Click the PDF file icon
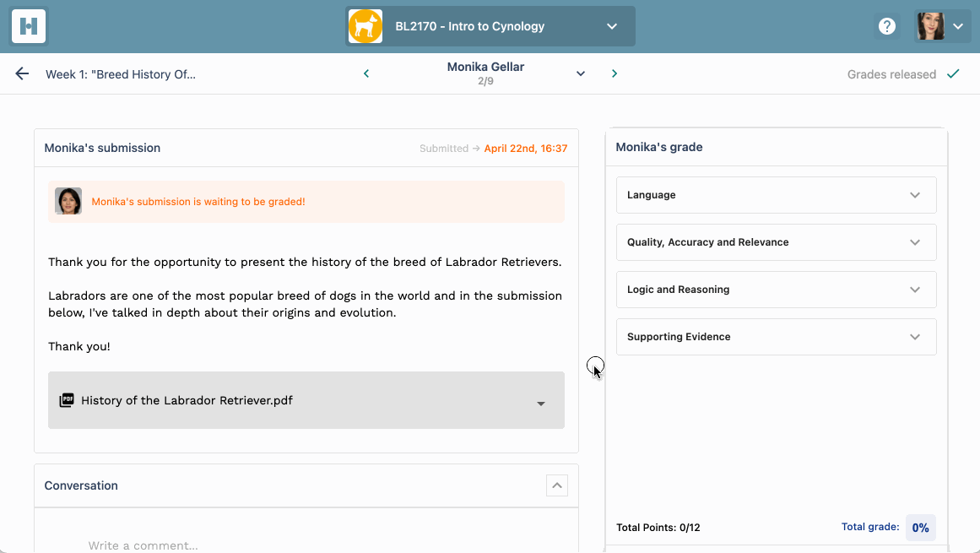This screenshot has height=553, width=980. tap(66, 400)
